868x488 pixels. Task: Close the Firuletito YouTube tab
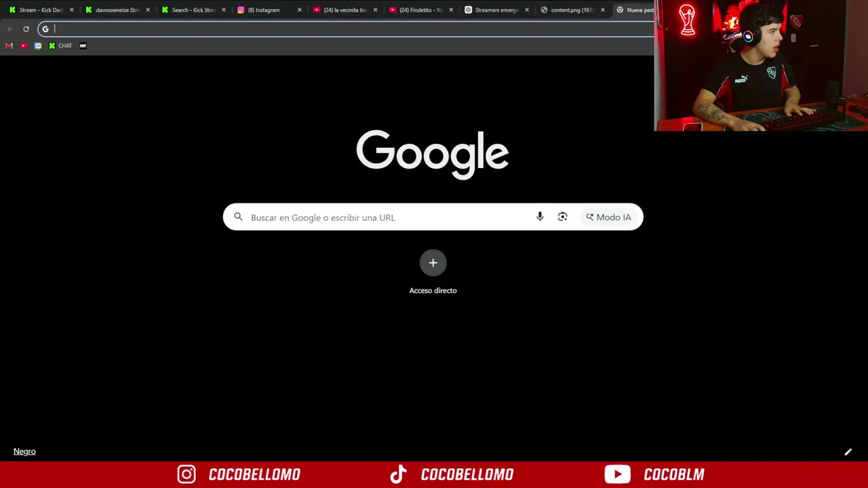pyautogui.click(x=451, y=10)
